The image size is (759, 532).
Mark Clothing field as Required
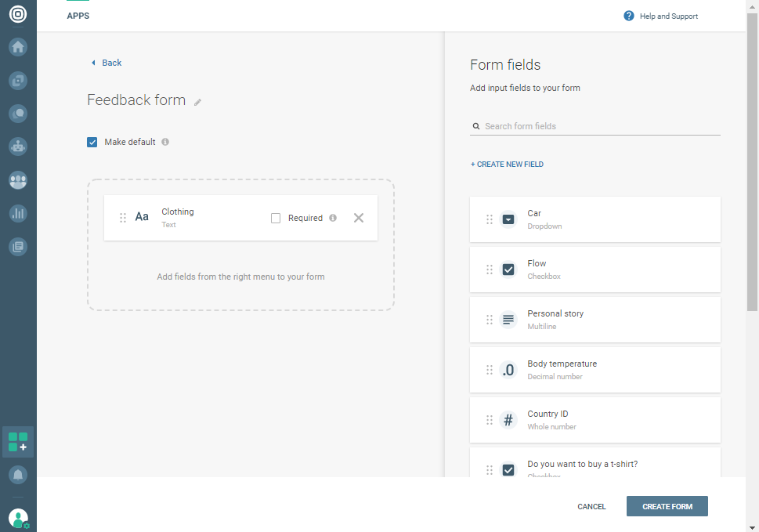tap(276, 218)
